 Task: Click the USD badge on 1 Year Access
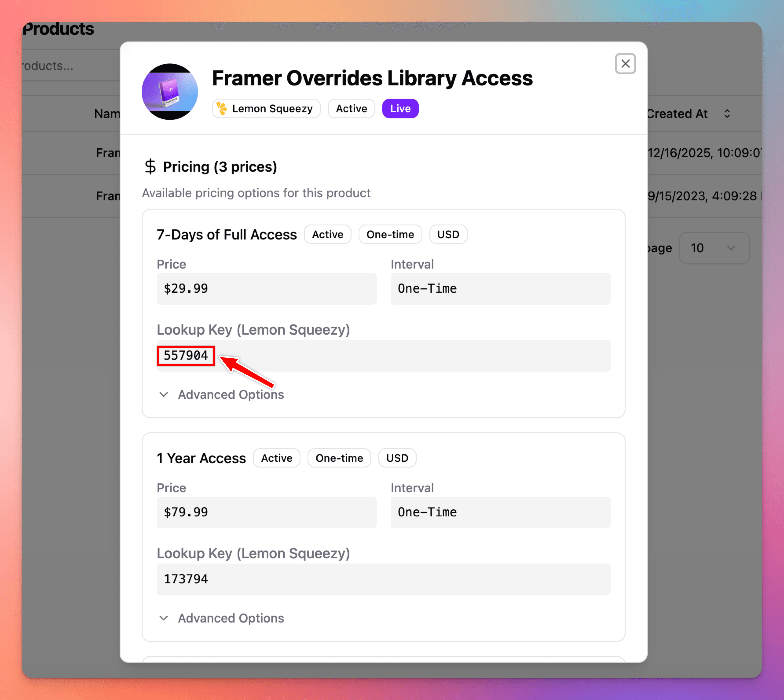pos(397,458)
